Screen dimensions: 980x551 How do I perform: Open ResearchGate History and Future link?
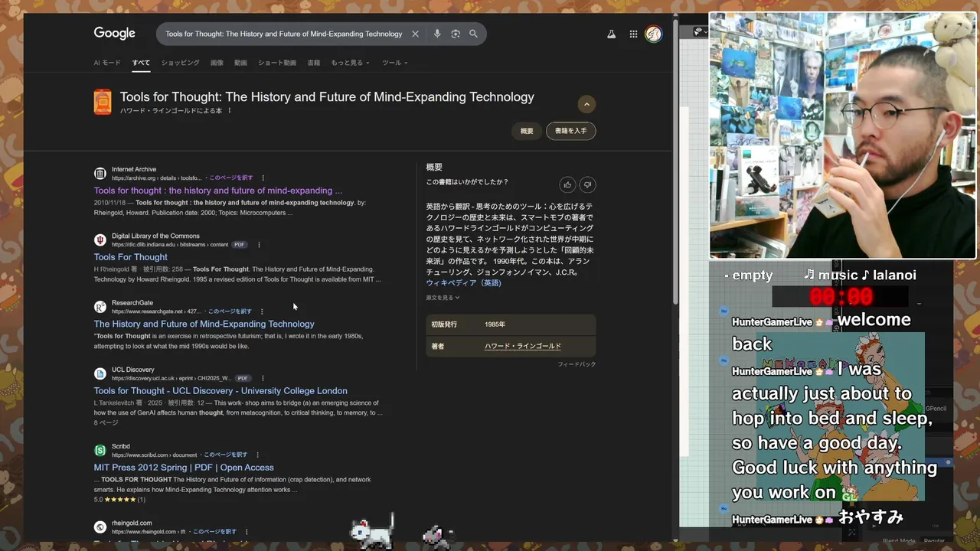tap(204, 324)
